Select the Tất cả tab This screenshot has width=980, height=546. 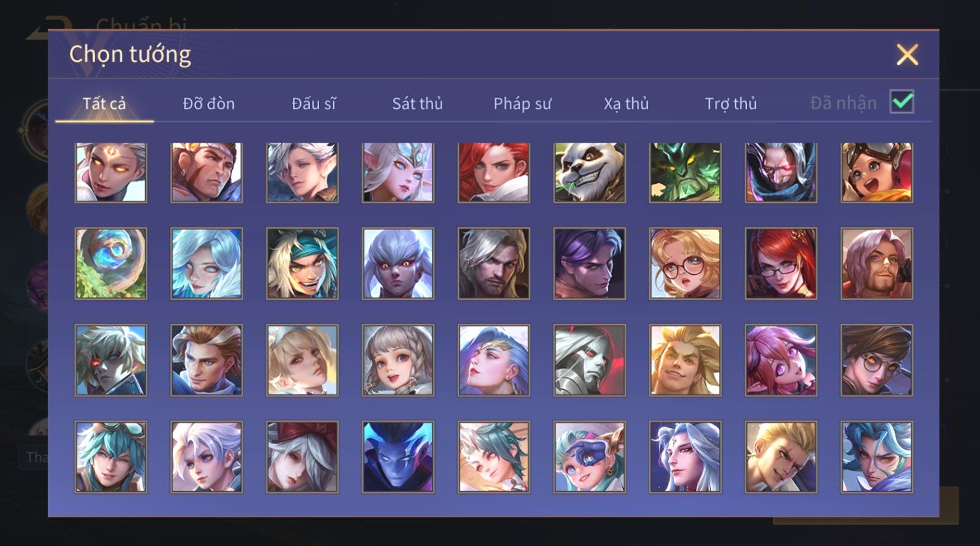(x=104, y=104)
